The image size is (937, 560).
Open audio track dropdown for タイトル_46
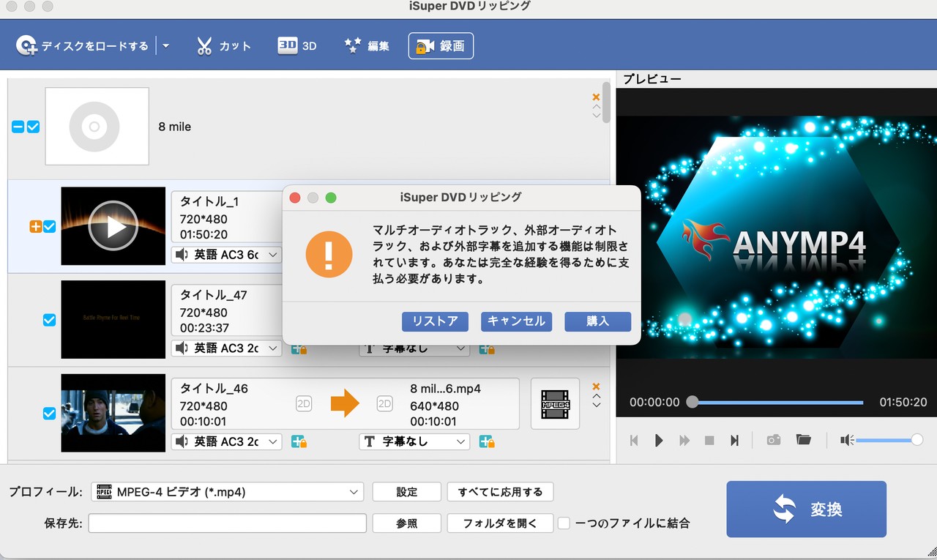tap(227, 442)
